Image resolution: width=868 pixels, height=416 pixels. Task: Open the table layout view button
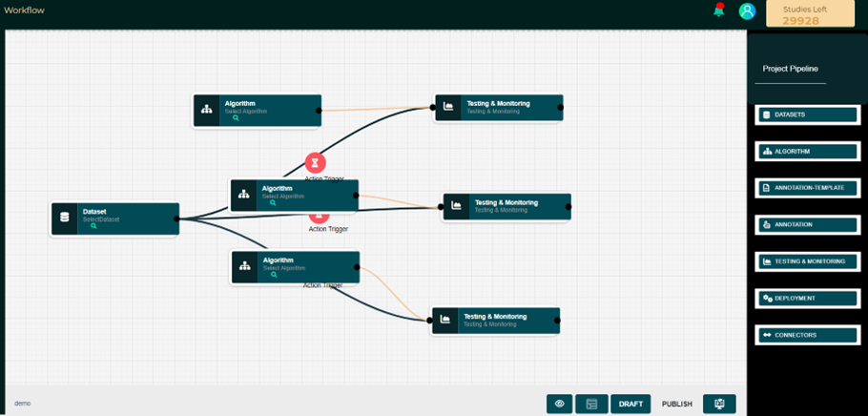[x=591, y=404]
